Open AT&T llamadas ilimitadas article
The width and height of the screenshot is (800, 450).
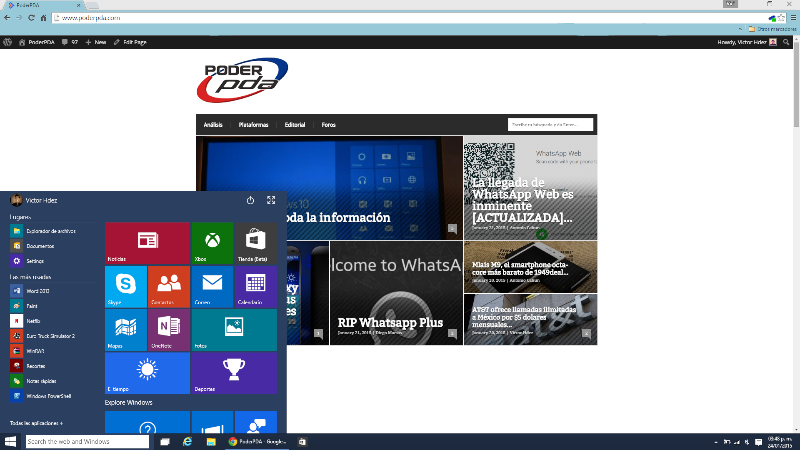click(531, 319)
